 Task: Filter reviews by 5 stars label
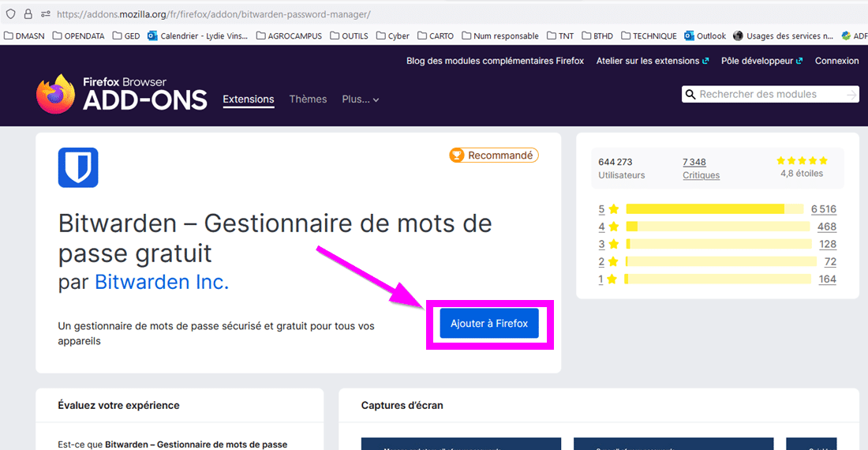tap(608, 208)
